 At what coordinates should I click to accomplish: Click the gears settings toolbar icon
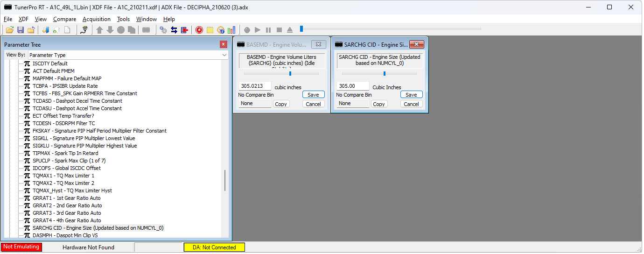point(163,30)
